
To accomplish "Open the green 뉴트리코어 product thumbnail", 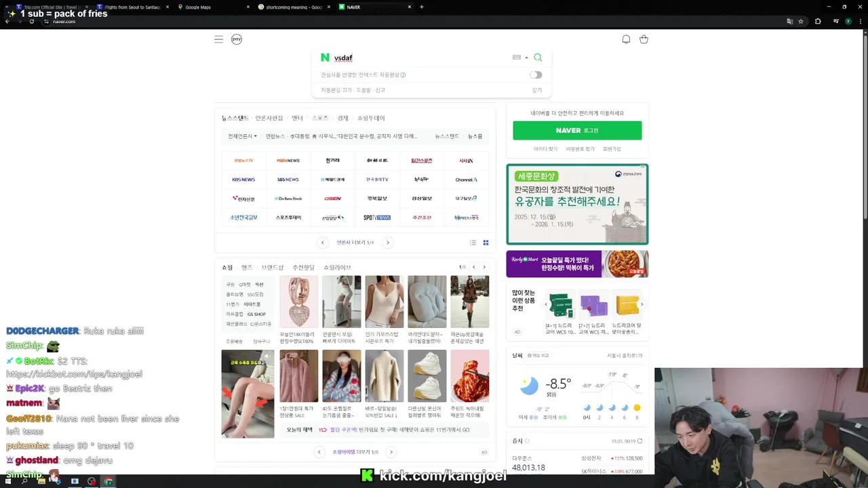I will [560, 305].
